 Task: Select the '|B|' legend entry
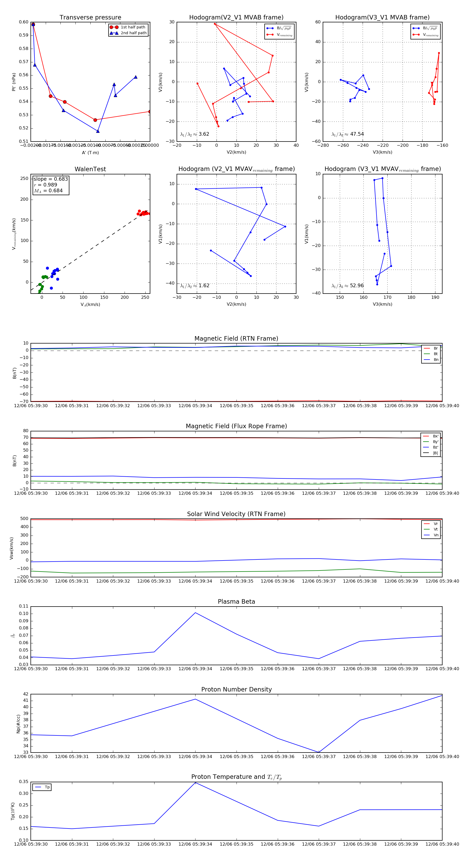(x=431, y=453)
